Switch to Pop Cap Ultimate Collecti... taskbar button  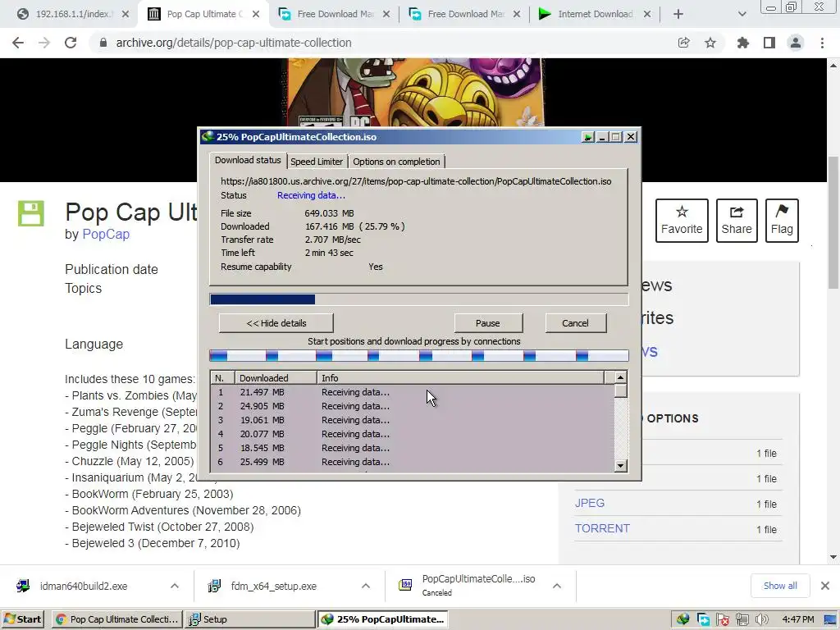117,619
